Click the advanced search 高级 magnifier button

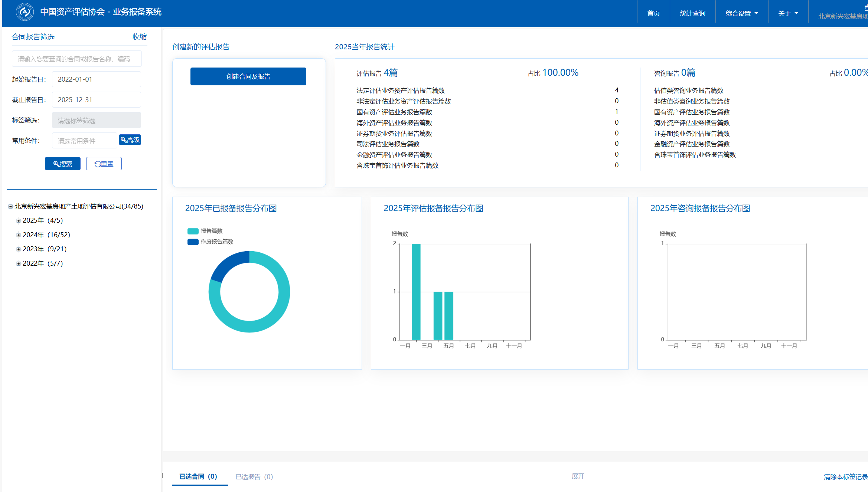[x=130, y=140]
